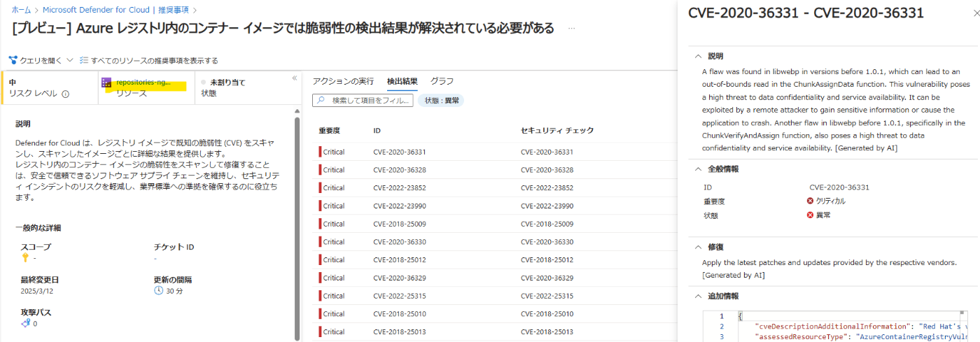Screen dimensions: 980x342
Task: Select ID cell CVE-2018-25013
Action: (x=400, y=332)
